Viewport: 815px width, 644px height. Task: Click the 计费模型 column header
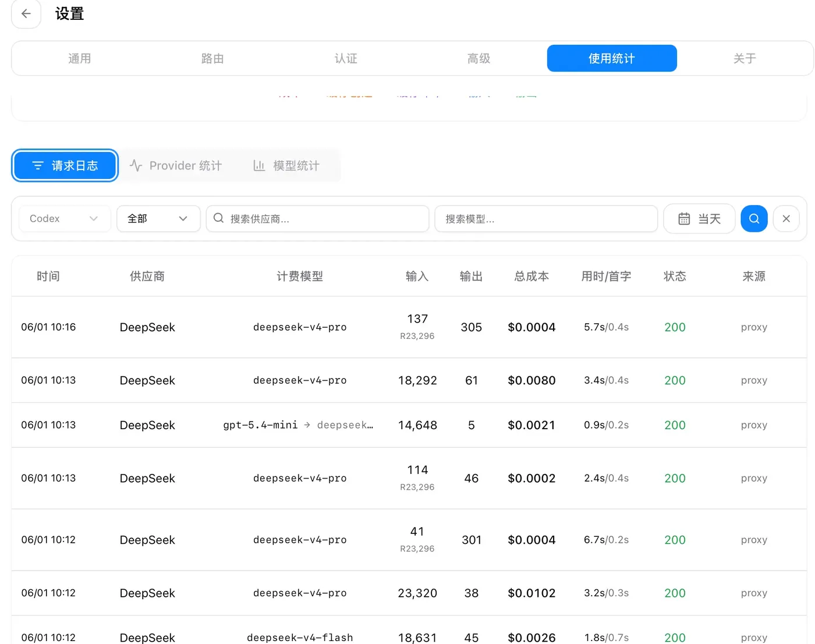[x=300, y=277]
